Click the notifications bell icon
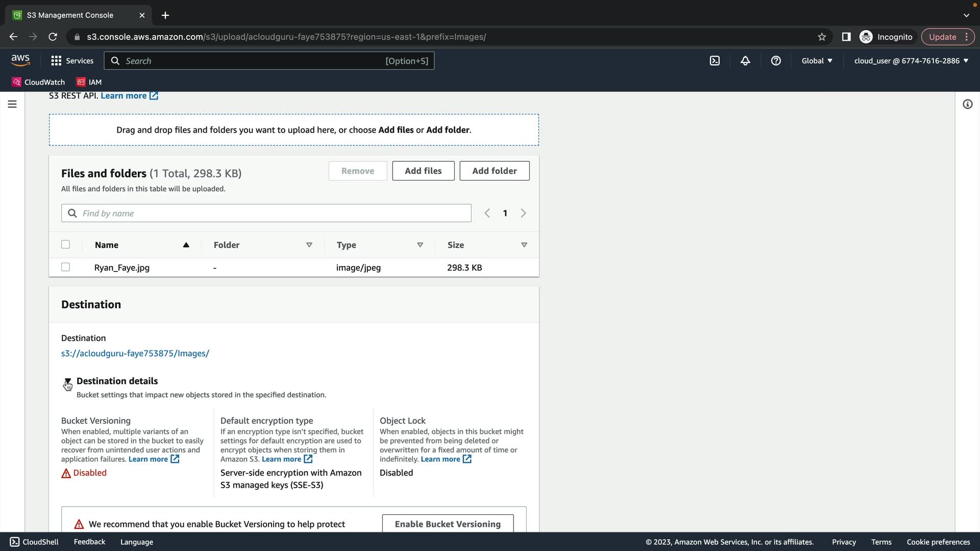 coord(745,61)
